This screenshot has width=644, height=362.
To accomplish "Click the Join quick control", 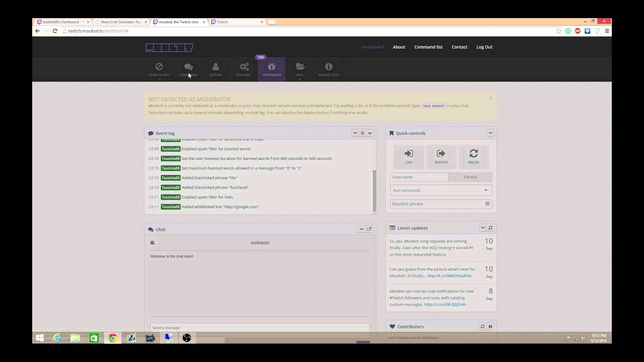I will click(409, 156).
